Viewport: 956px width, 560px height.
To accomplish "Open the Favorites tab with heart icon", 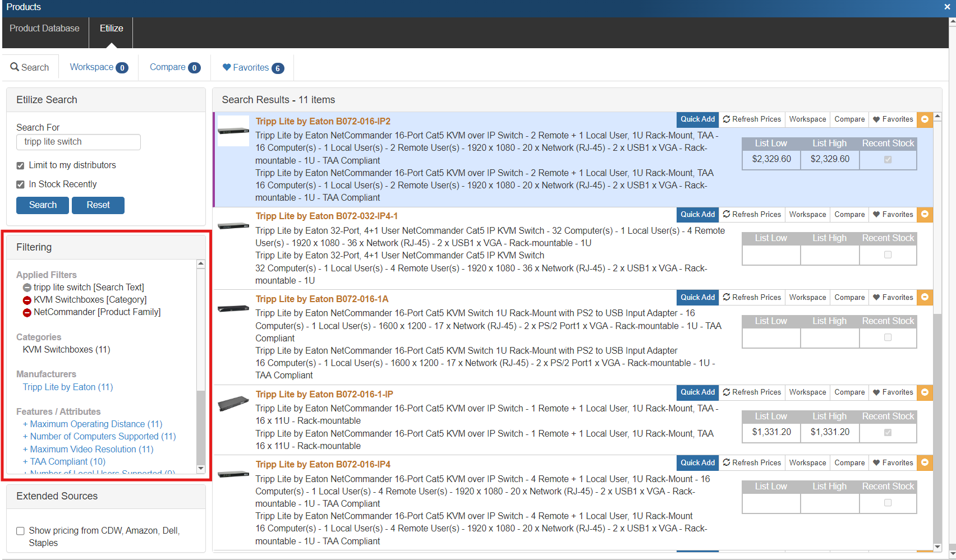I will (252, 68).
